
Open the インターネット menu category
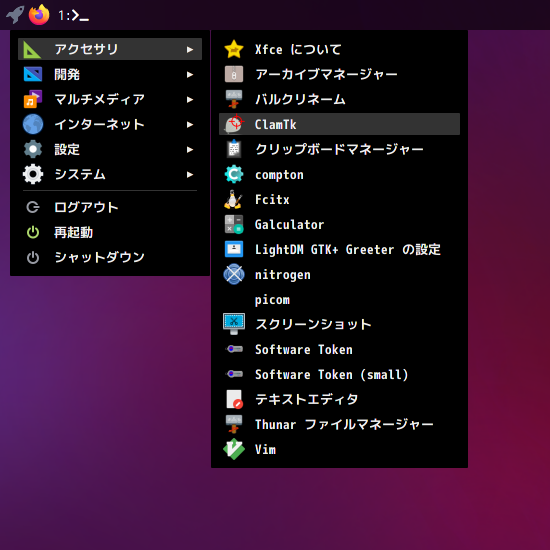coord(110,124)
